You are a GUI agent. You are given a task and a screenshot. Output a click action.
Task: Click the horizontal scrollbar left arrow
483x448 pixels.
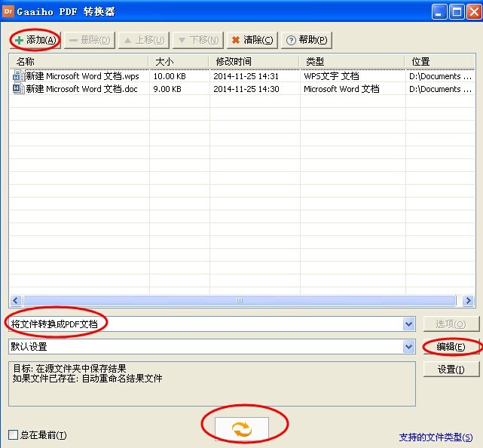[16, 300]
